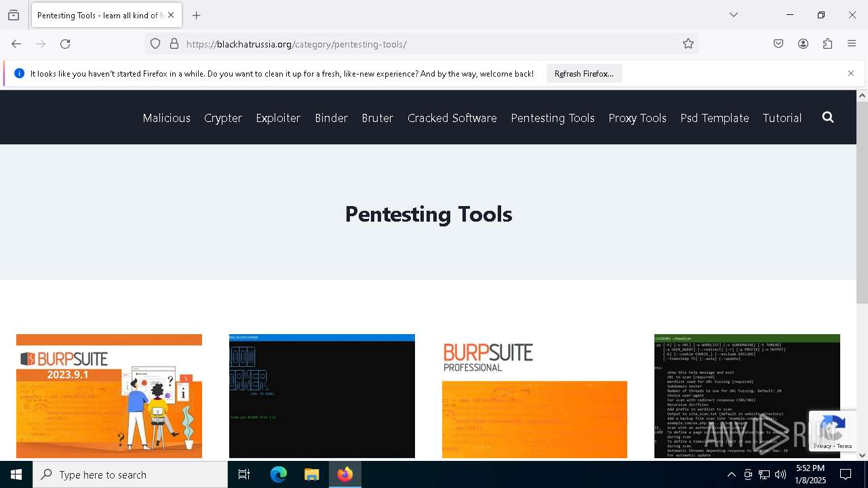Open the Action Center notifications icon
The image size is (868, 488).
[846, 474]
